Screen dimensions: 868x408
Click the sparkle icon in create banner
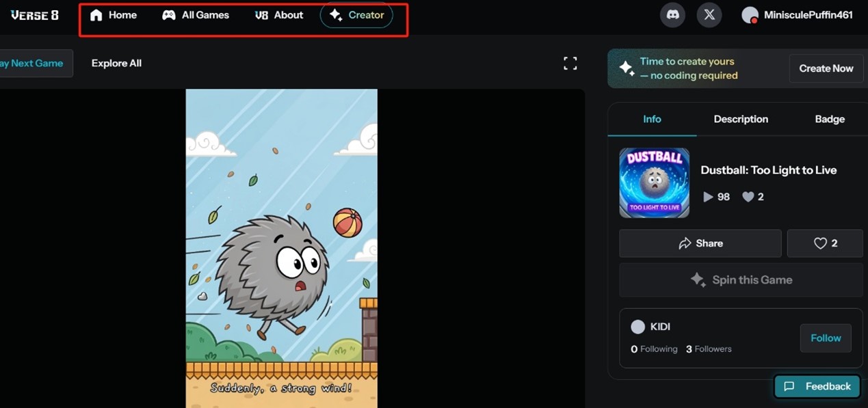[627, 68]
